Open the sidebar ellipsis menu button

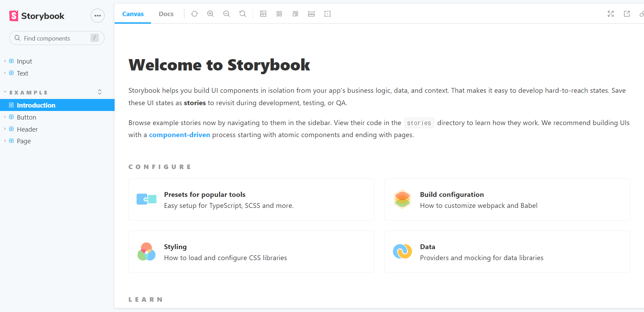[x=97, y=15]
